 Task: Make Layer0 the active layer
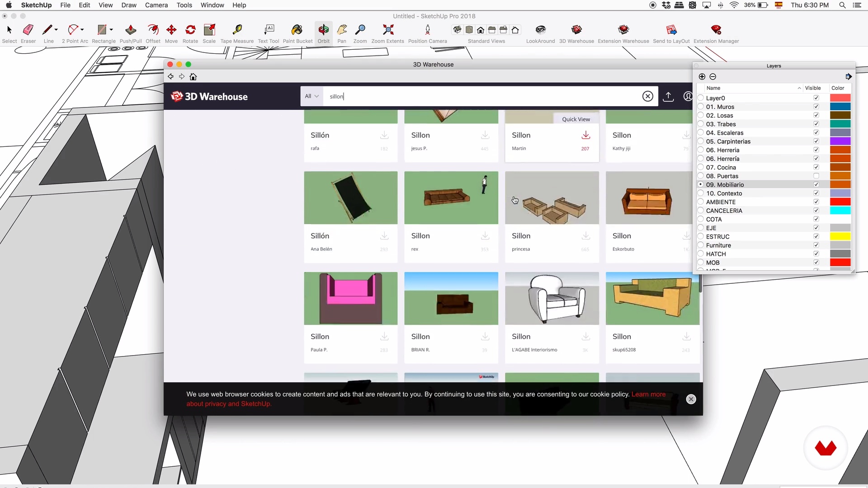pos(700,98)
